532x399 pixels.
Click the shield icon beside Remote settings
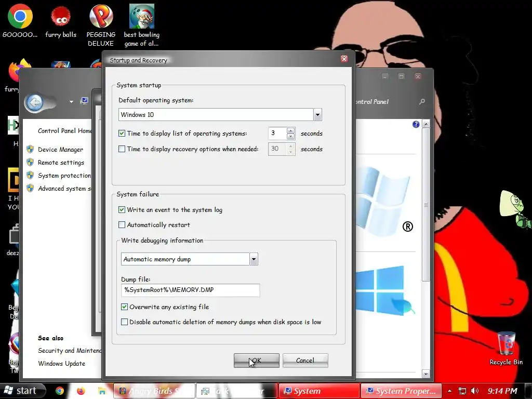(30, 162)
